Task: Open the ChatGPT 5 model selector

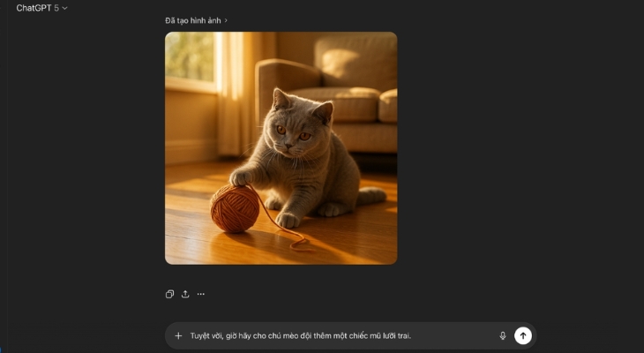Action: [41, 8]
